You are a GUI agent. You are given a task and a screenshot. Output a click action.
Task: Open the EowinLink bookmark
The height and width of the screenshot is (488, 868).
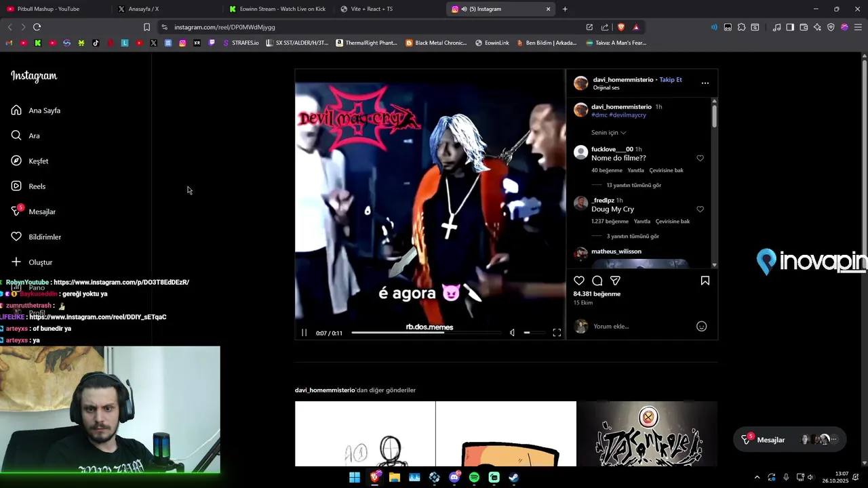click(492, 43)
